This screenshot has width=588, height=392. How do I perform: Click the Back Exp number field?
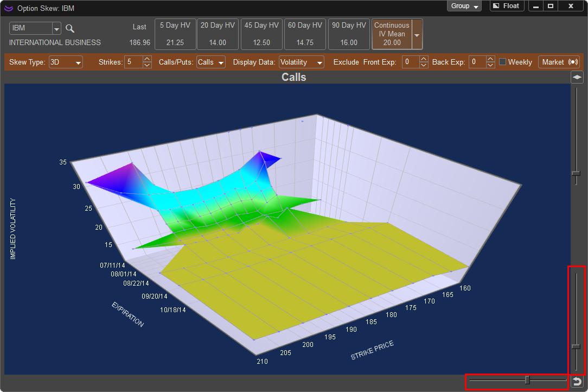click(x=477, y=62)
